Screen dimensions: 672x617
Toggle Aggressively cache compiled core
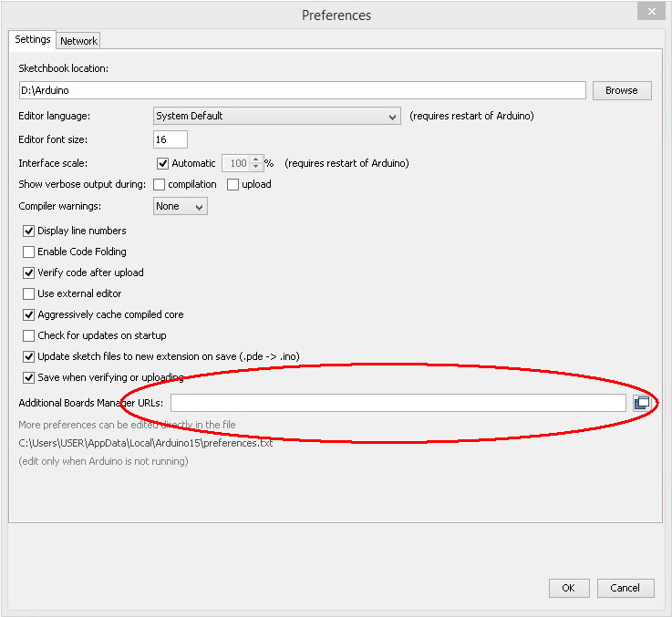(29, 315)
